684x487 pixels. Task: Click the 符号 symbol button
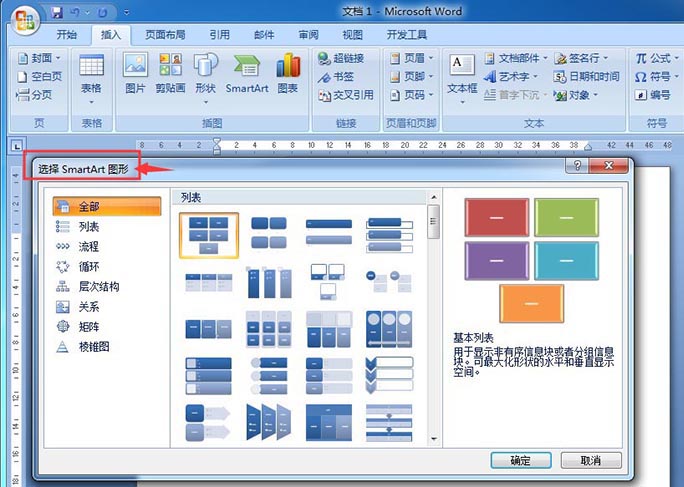coord(656,76)
